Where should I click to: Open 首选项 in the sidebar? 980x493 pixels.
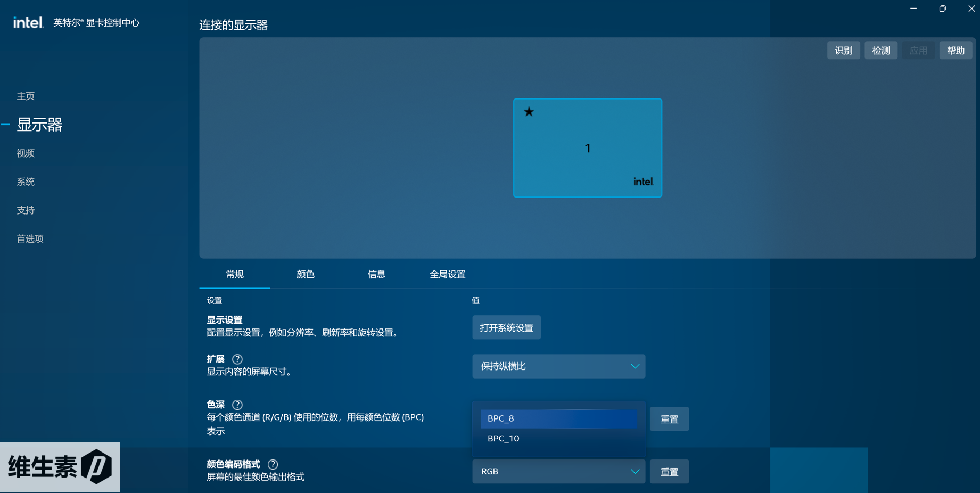tap(30, 239)
